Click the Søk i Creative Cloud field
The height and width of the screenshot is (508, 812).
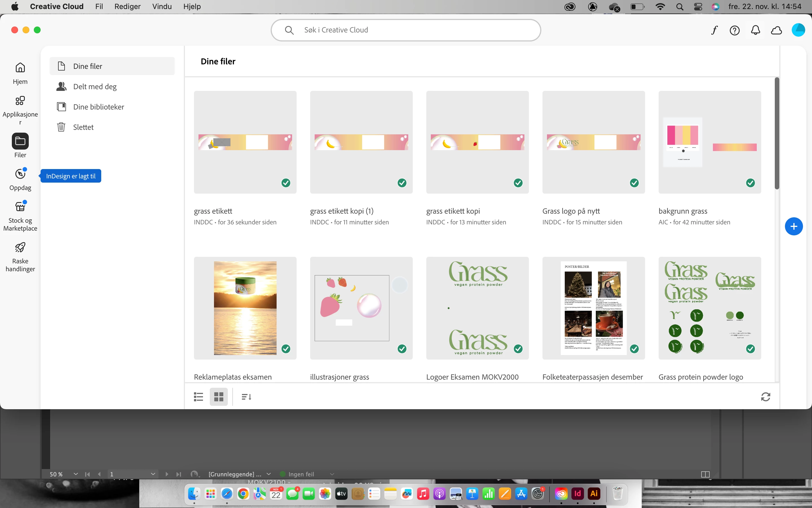[406, 30]
